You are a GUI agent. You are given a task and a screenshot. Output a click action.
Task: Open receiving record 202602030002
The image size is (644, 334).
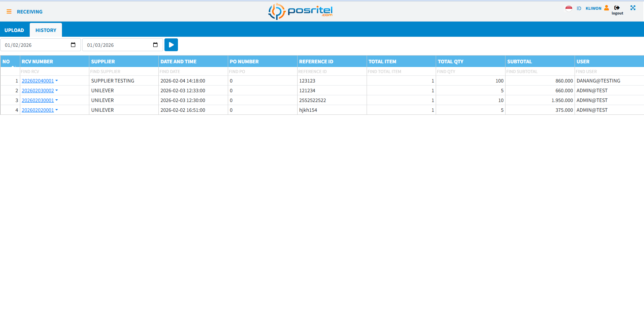point(38,91)
